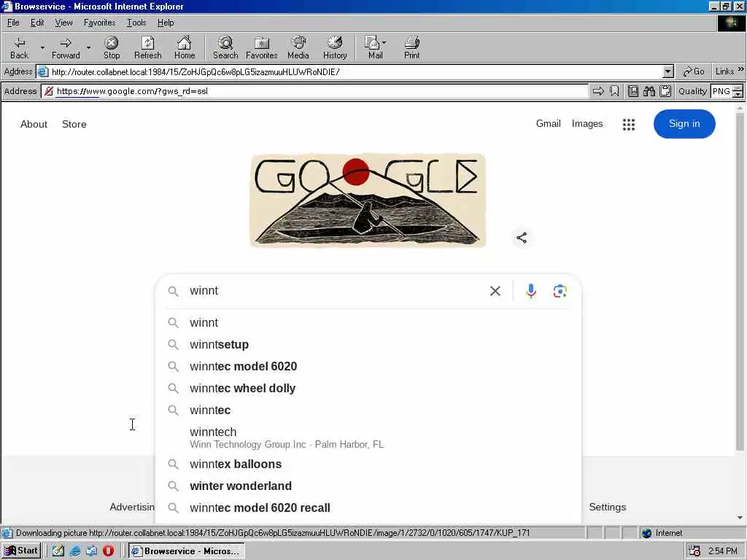Click Browservice taskbar window button
The width and height of the screenshot is (747, 560).
(187, 551)
